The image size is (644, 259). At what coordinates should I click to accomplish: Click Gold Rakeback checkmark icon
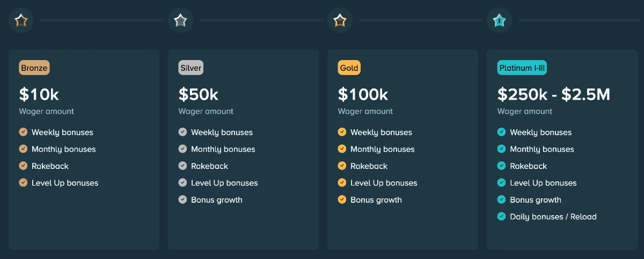tap(342, 166)
